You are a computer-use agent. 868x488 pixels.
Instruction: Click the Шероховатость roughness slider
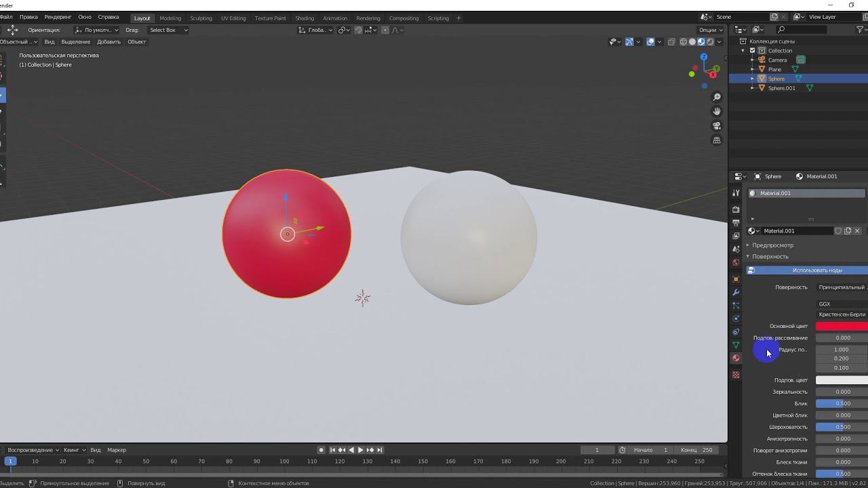[x=842, y=427]
